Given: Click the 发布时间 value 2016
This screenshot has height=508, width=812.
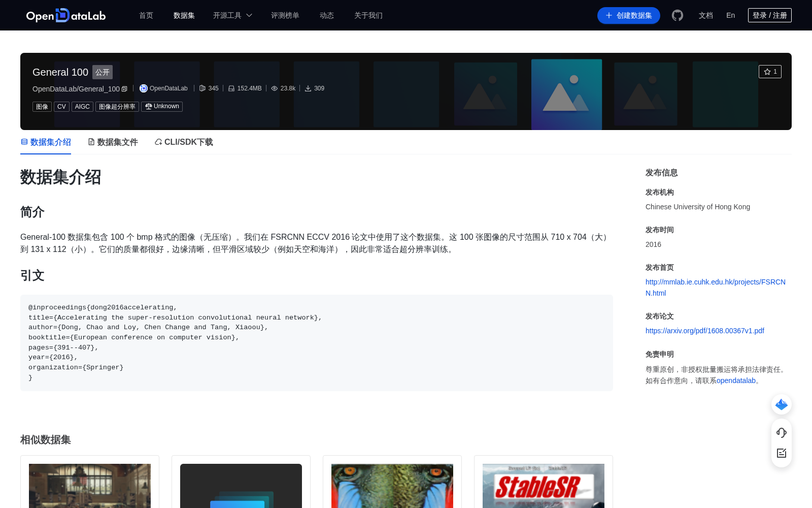Looking at the screenshot, I should pos(653,244).
